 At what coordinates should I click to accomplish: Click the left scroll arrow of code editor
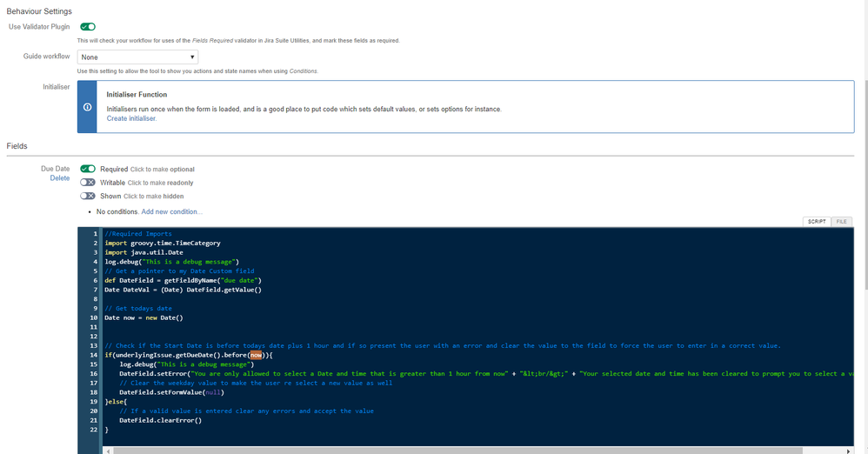pos(107,451)
